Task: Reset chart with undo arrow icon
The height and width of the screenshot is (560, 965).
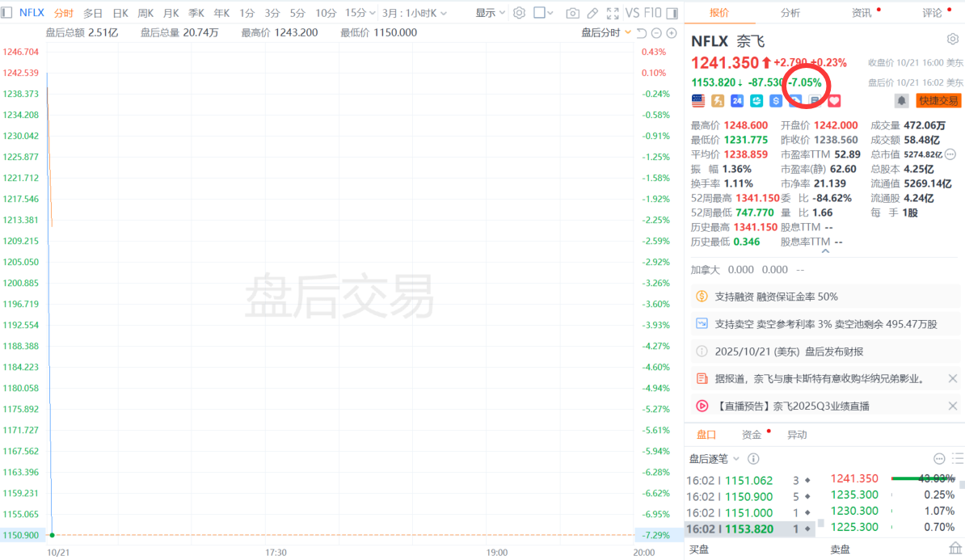Action: coord(642,33)
